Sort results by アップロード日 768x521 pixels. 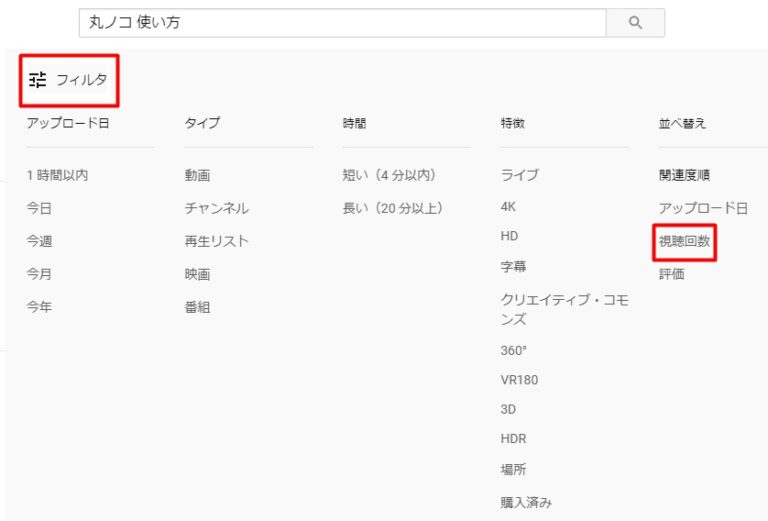point(702,208)
